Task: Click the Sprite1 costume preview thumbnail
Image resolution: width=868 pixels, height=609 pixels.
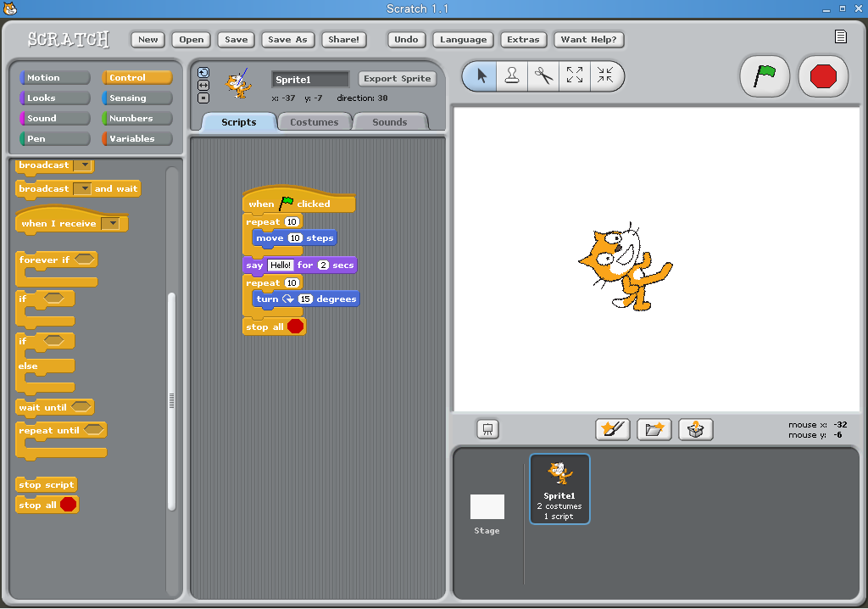Action: click(x=238, y=84)
